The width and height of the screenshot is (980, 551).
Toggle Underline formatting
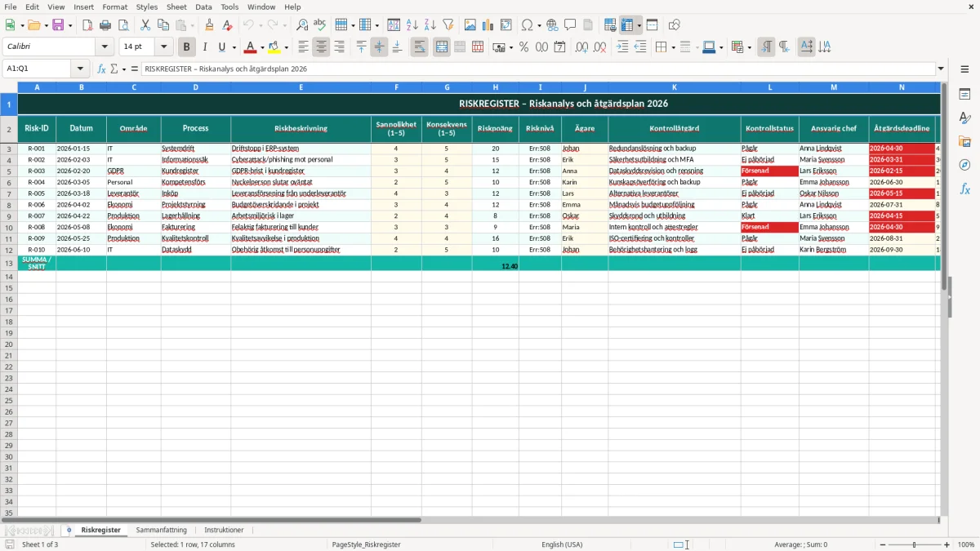(x=222, y=47)
